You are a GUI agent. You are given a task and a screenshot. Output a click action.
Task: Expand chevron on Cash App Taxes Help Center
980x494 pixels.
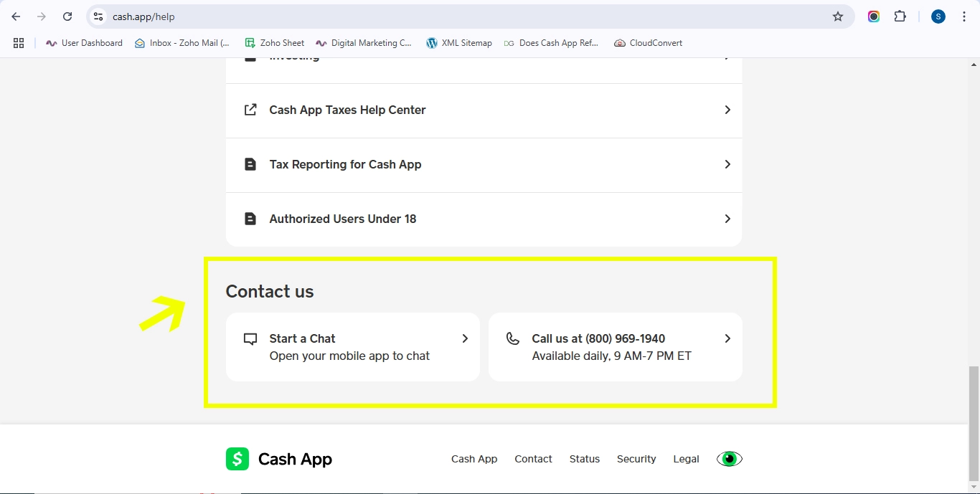(727, 110)
